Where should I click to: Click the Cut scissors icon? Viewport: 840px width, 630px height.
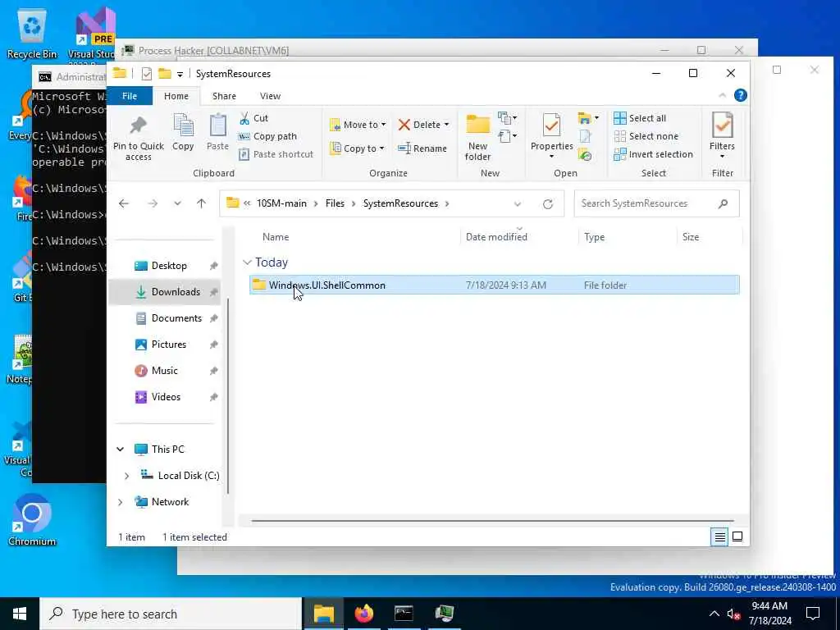point(244,118)
